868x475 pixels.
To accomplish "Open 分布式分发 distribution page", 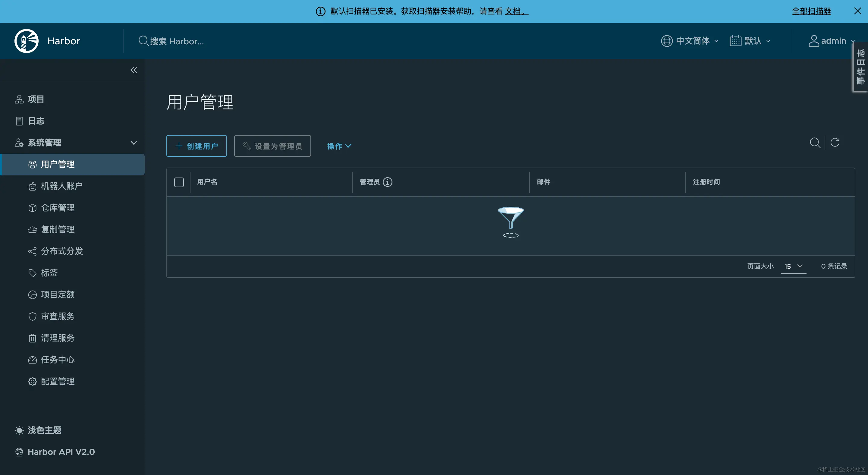I will tap(62, 251).
